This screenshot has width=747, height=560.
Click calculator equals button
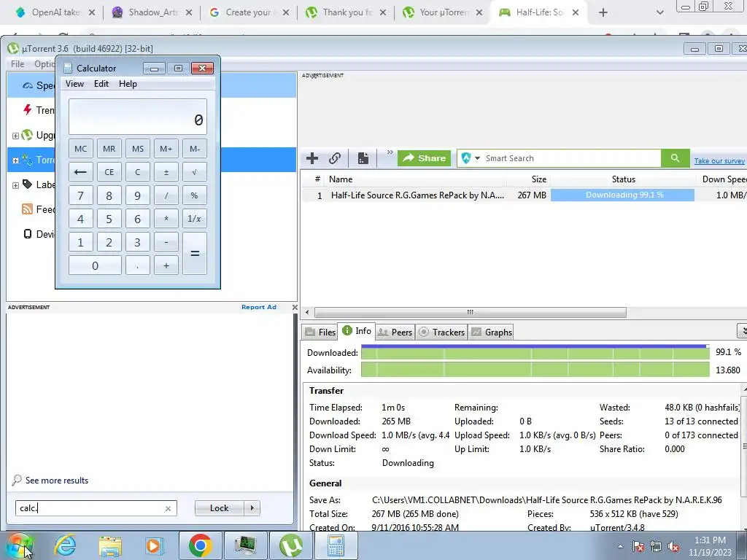194,253
